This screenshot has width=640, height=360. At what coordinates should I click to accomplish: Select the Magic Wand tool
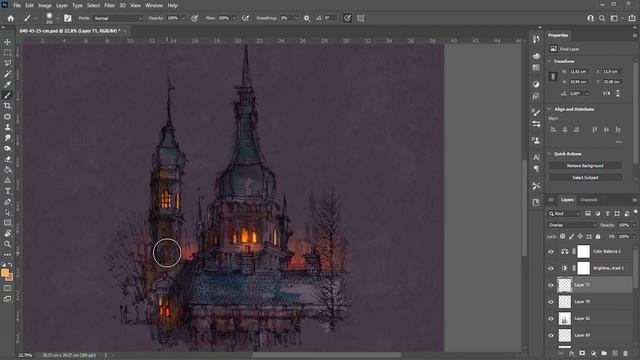(7, 74)
